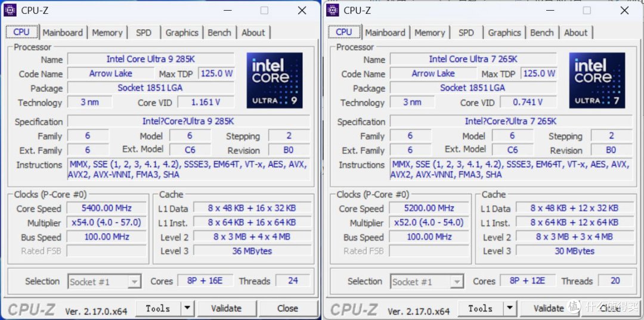The height and width of the screenshot is (320, 644).
Task: Click Core VID value 0.741 V
Action: [x=528, y=102]
